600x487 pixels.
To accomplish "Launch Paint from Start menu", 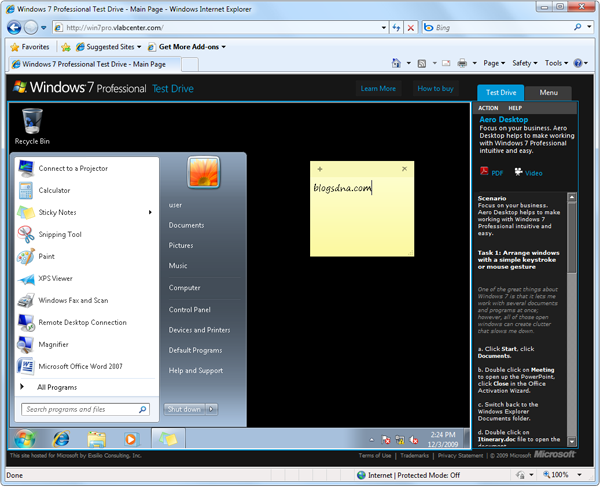I will [86, 256].
